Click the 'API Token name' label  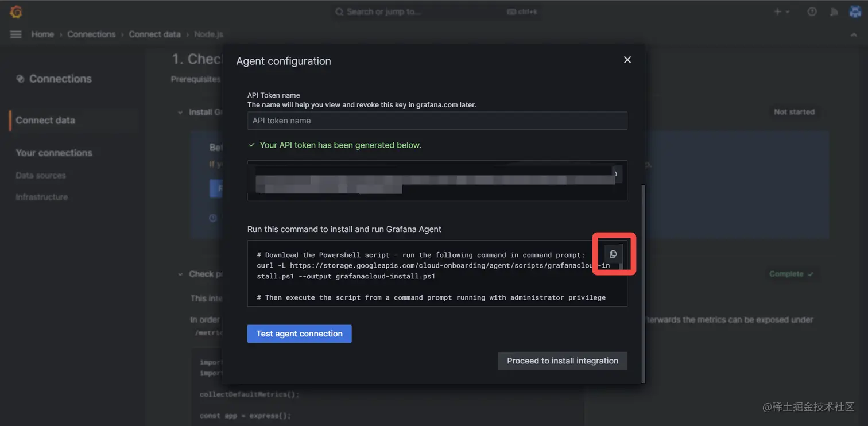[x=274, y=95]
